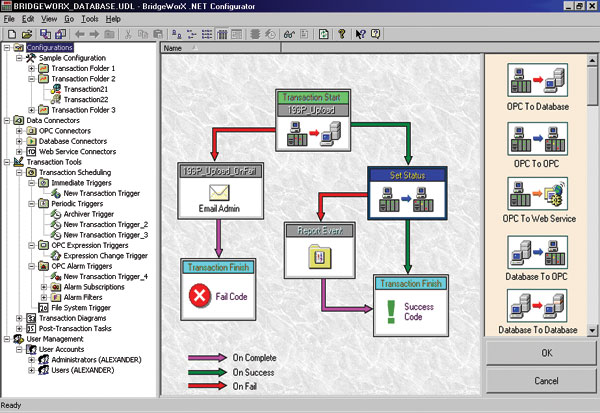Image resolution: width=600 pixels, height=413 pixels.
Task: Select Web Service Connectors tree item
Action: click(x=77, y=152)
